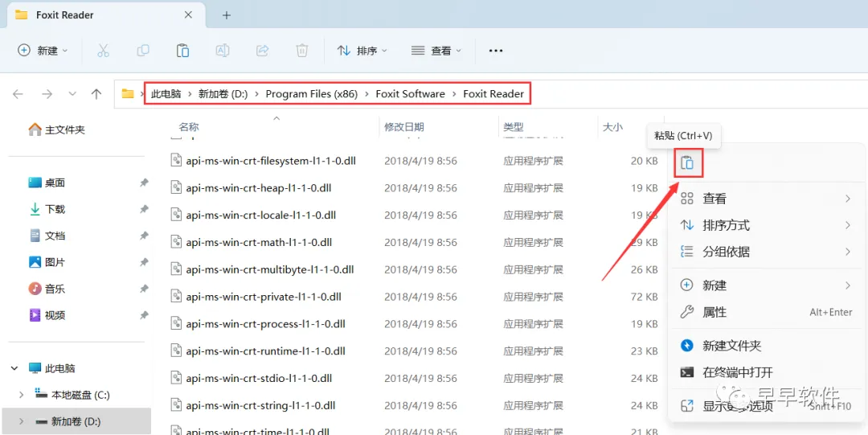The height and width of the screenshot is (435, 868).
Task: Click chevron after Program Files (x86) breadcrumb
Action: click(367, 94)
